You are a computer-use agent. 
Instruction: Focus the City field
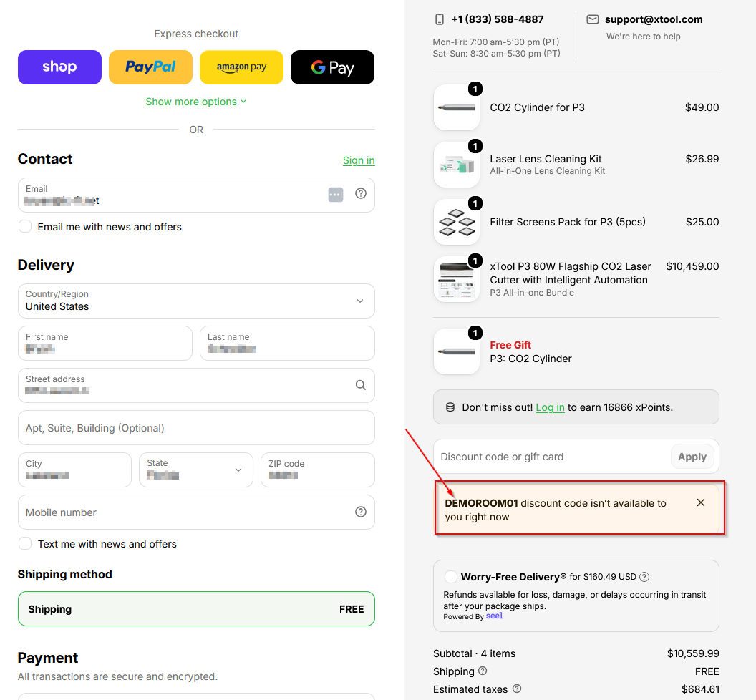pyautogui.click(x=74, y=470)
